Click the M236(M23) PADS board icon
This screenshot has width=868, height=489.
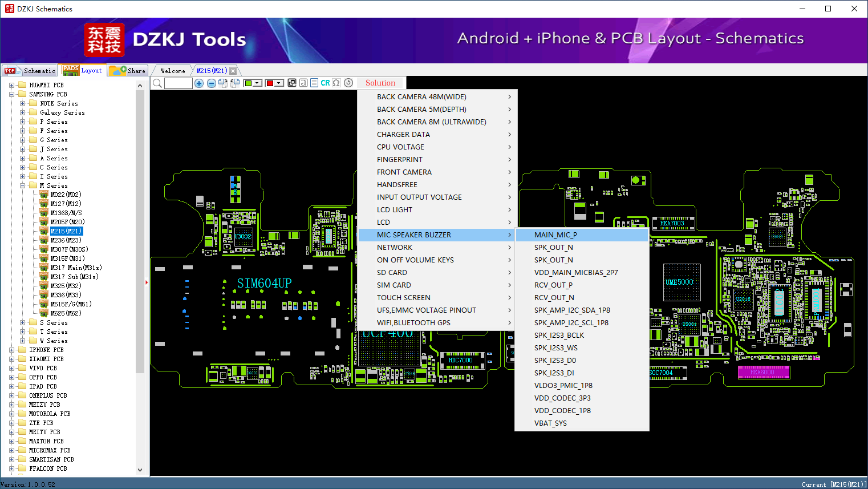(x=44, y=240)
